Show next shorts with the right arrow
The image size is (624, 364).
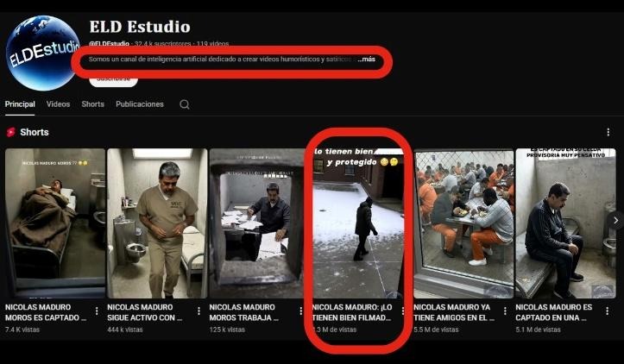click(x=614, y=221)
